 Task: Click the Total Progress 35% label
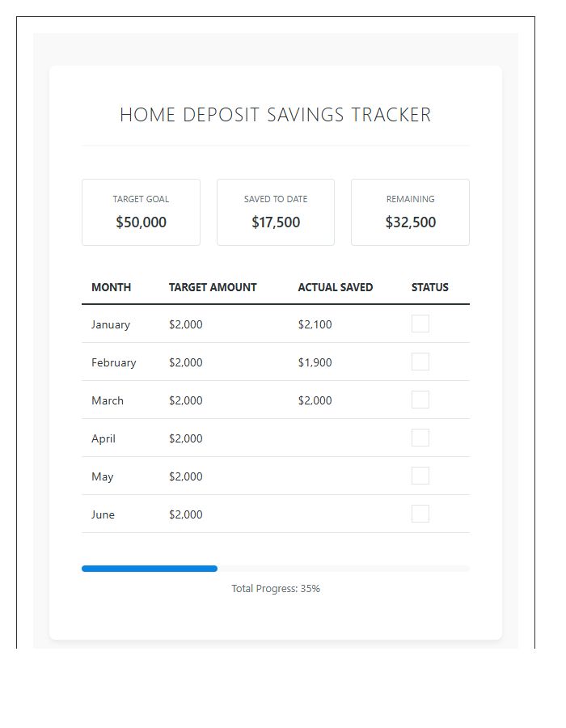pos(275,588)
